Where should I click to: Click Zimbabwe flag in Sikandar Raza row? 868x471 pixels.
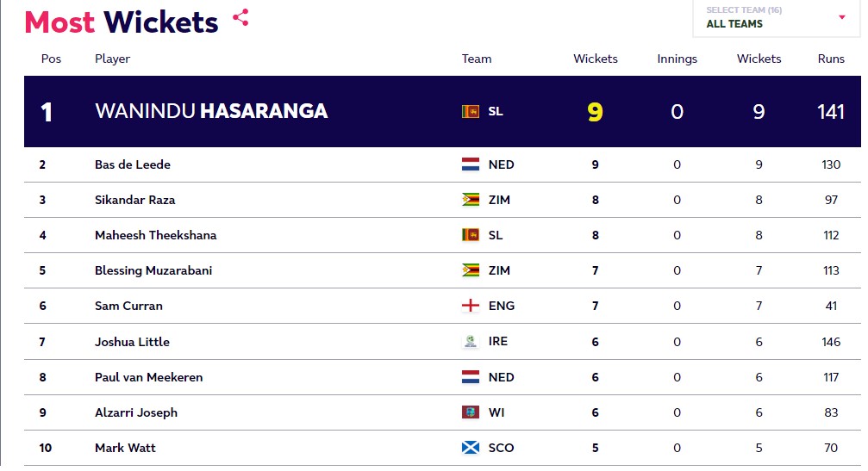471,200
